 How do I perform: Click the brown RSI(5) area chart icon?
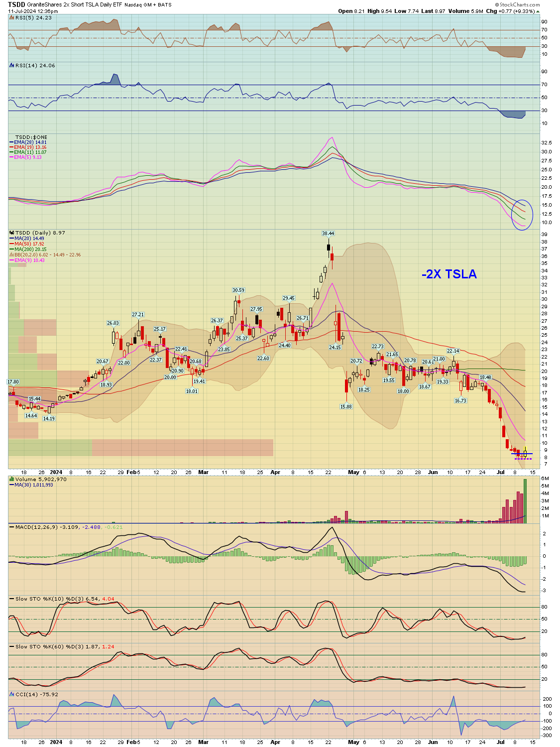click(12, 17)
